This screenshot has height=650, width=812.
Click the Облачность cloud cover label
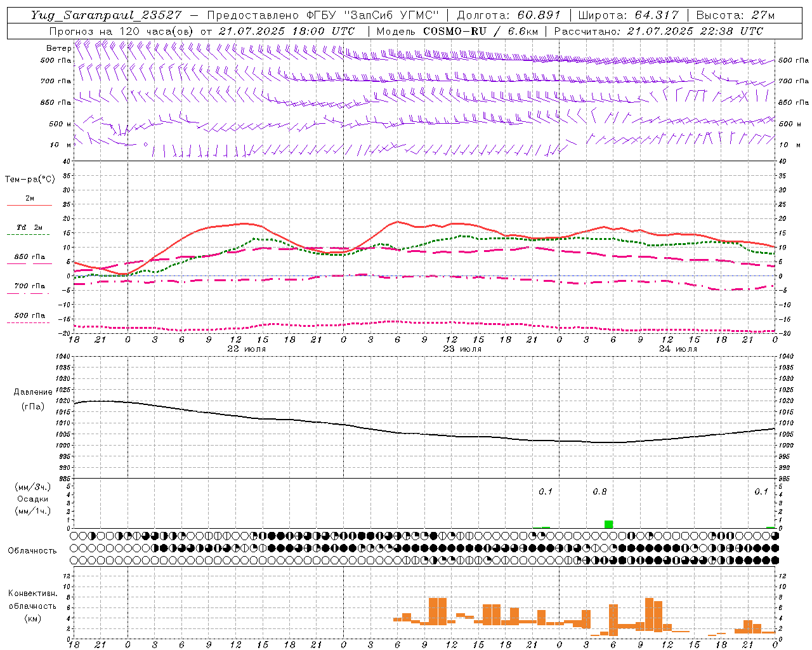[32, 551]
